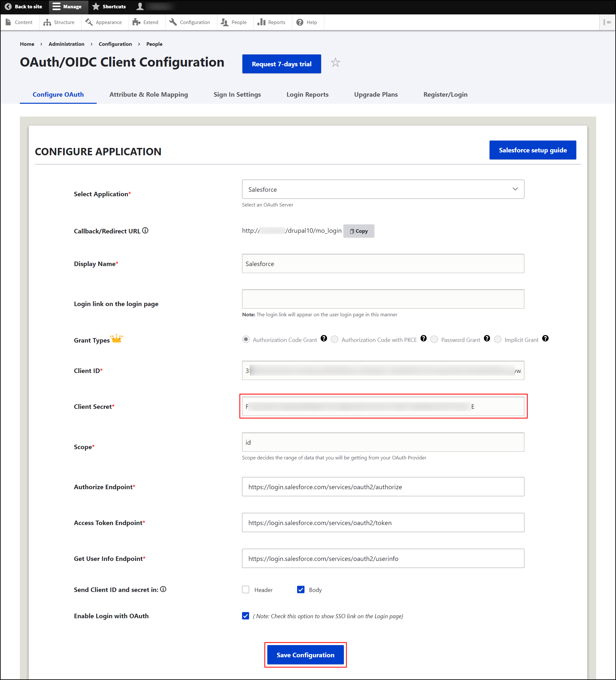The image size is (616, 680).
Task: Check the Header checkbox
Action: (246, 589)
